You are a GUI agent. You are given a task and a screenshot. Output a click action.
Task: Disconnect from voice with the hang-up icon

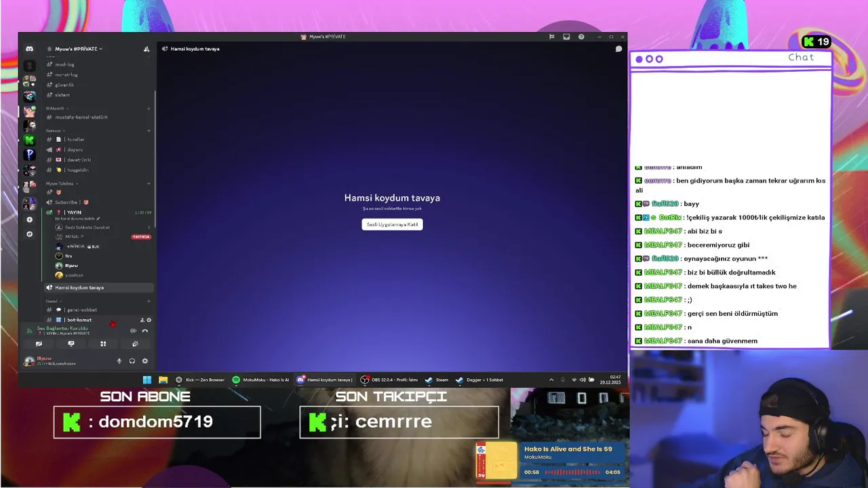tap(144, 331)
